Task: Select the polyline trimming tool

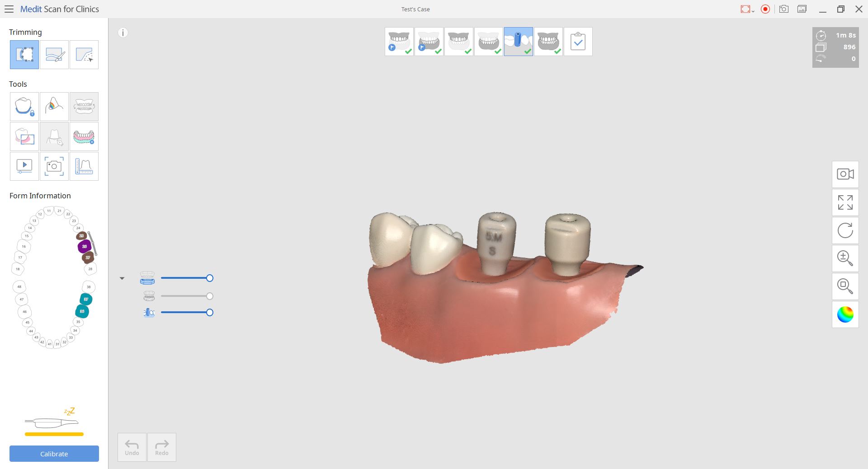Action: coord(84,55)
